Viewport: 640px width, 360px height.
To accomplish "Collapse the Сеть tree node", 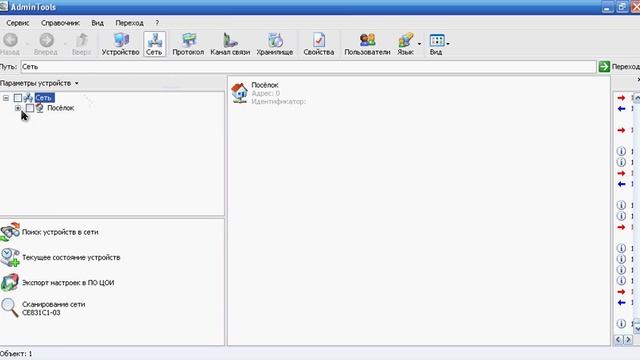I will (6, 98).
